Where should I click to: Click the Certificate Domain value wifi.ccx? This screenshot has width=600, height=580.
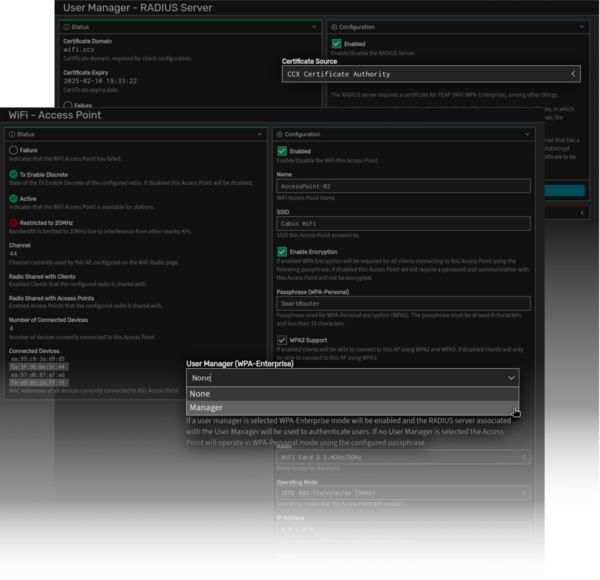(79, 49)
